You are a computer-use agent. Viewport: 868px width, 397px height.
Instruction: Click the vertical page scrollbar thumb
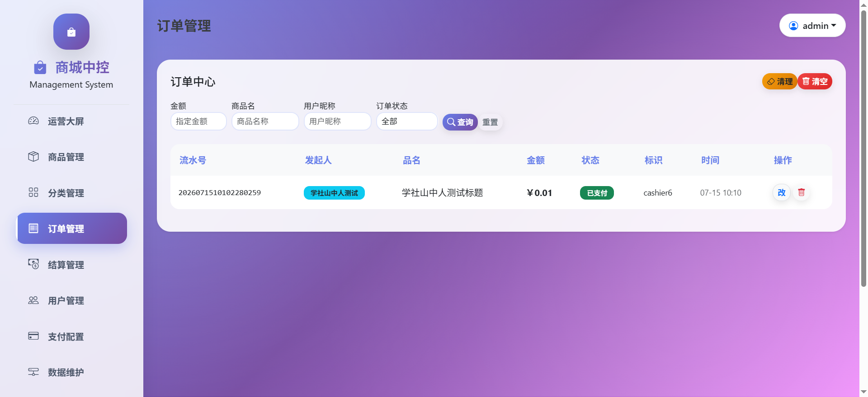click(863, 148)
